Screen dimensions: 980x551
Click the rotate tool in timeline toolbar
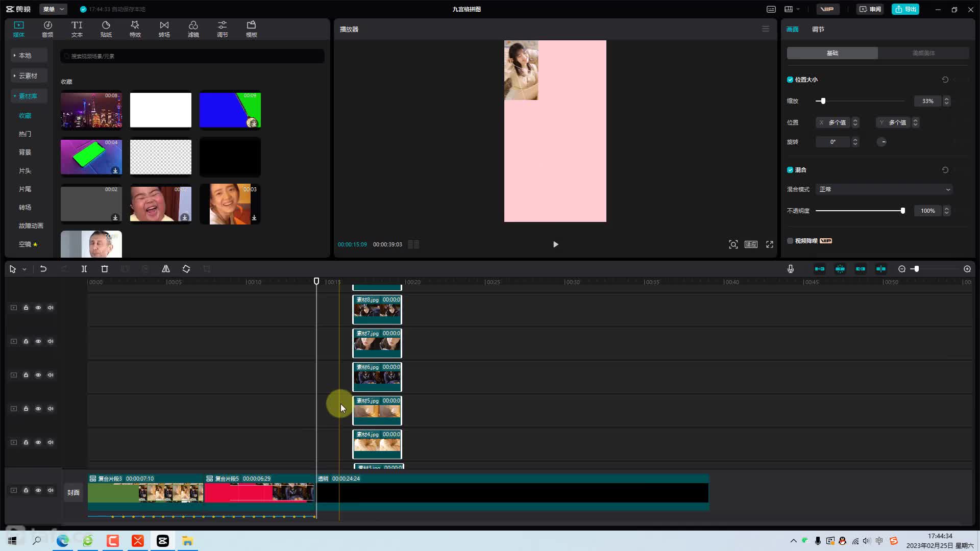pyautogui.click(x=186, y=269)
